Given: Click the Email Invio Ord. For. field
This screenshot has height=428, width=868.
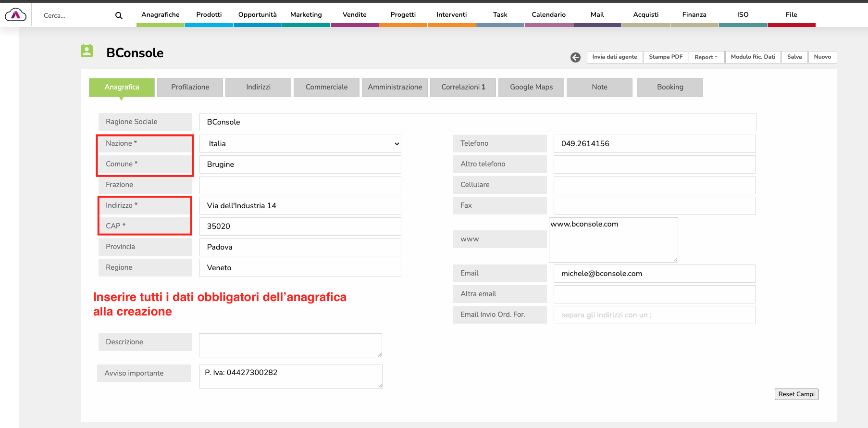Looking at the screenshot, I should point(654,315).
